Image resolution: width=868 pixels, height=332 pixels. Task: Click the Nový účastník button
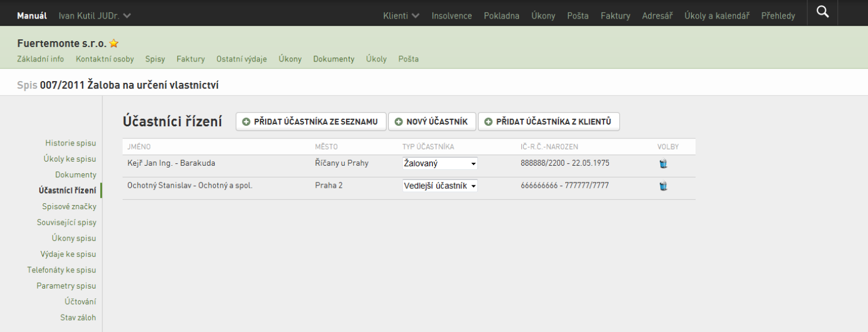432,122
